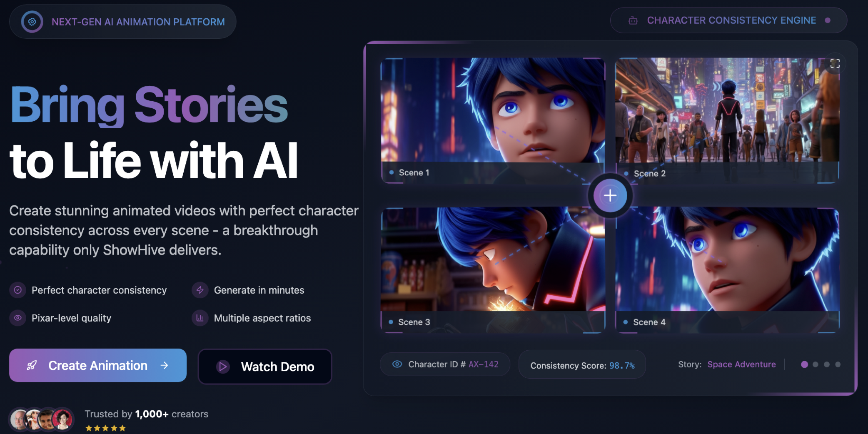Click the chart icon by Multiple aspect ratios
Image resolution: width=868 pixels, height=434 pixels.
click(x=200, y=318)
